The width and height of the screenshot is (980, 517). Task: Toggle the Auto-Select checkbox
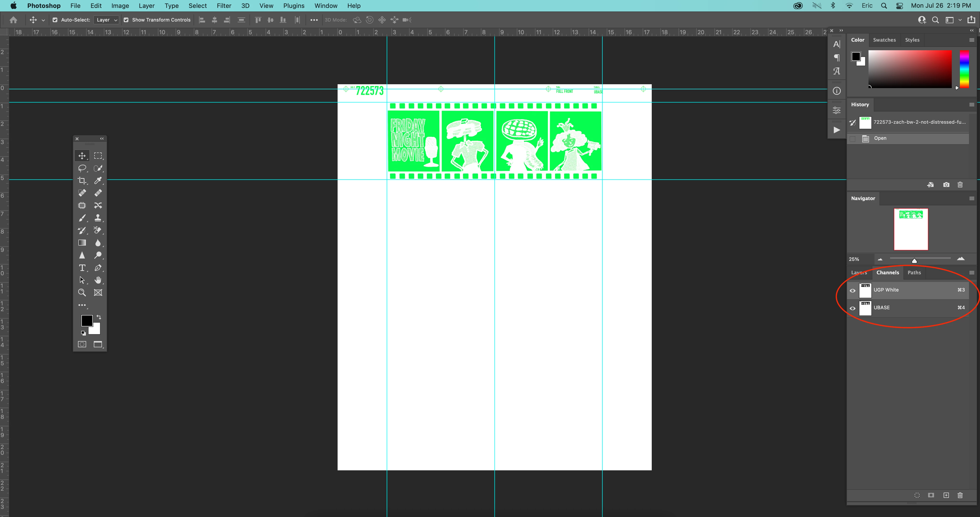[x=55, y=20]
